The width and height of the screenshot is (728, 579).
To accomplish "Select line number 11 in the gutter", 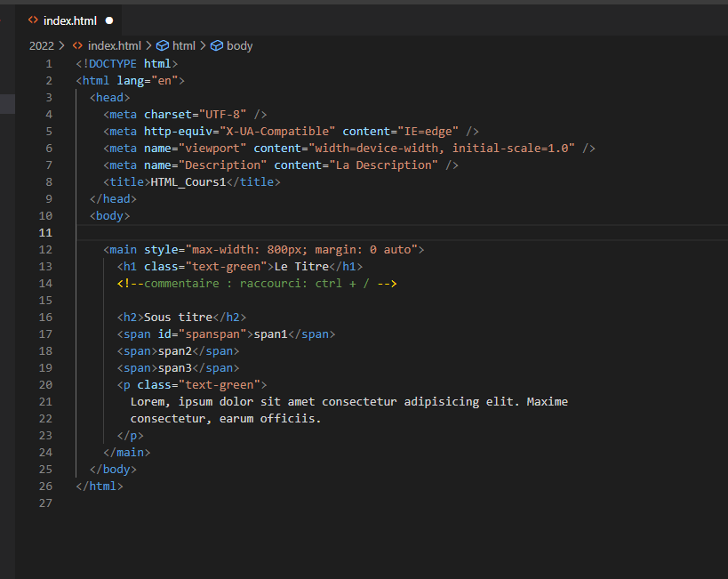I will tap(45, 232).
